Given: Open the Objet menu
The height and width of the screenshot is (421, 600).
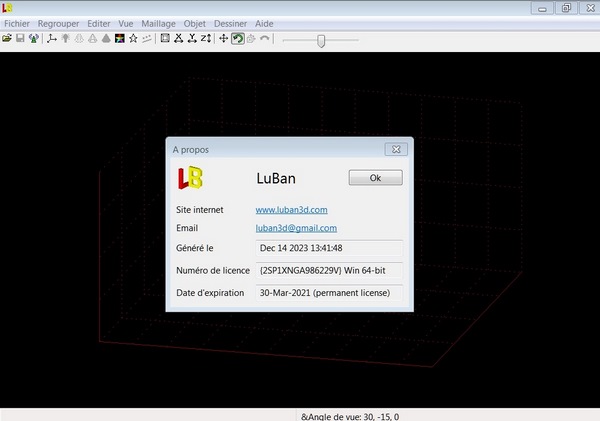Looking at the screenshot, I should 194,24.
